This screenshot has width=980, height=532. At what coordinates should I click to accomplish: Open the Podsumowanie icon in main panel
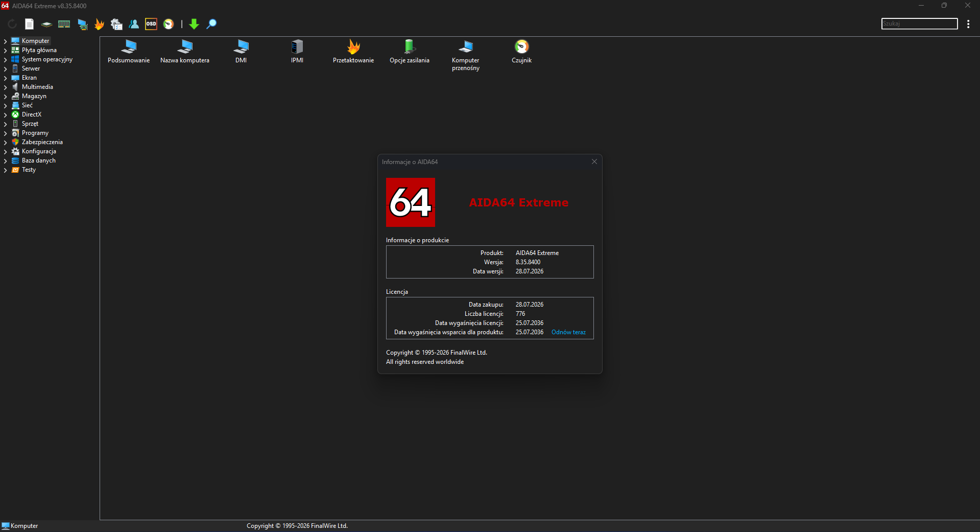129,52
